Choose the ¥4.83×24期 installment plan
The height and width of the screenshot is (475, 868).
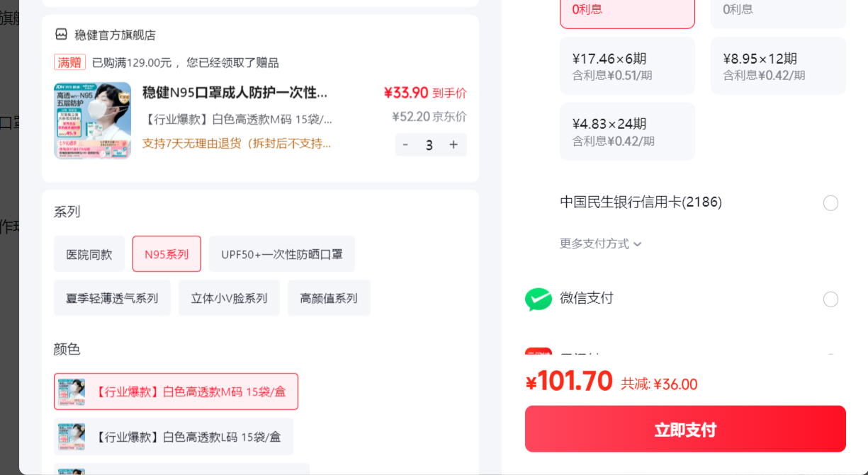pos(627,132)
